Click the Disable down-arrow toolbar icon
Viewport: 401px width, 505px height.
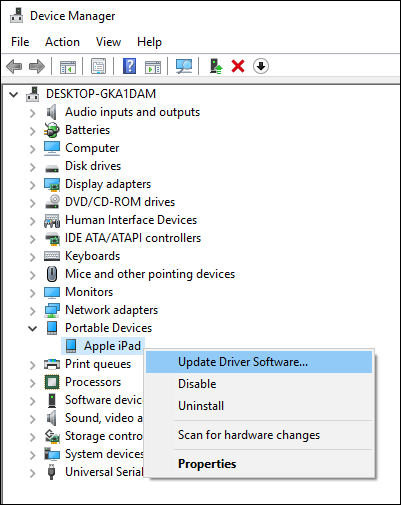pos(261,66)
